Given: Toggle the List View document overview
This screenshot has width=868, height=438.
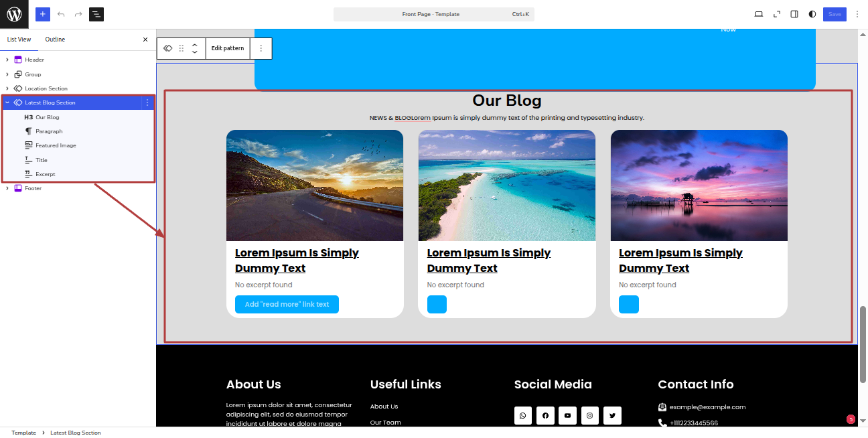Looking at the screenshot, I should (96, 14).
